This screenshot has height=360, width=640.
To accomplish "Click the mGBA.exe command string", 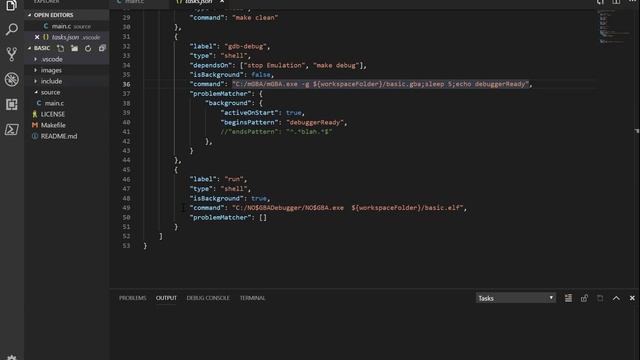I will tap(381, 84).
